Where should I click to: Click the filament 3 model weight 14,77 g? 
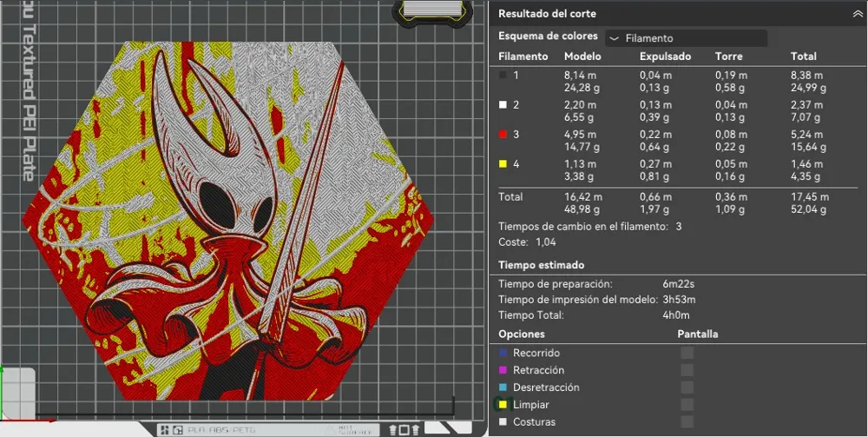(582, 147)
